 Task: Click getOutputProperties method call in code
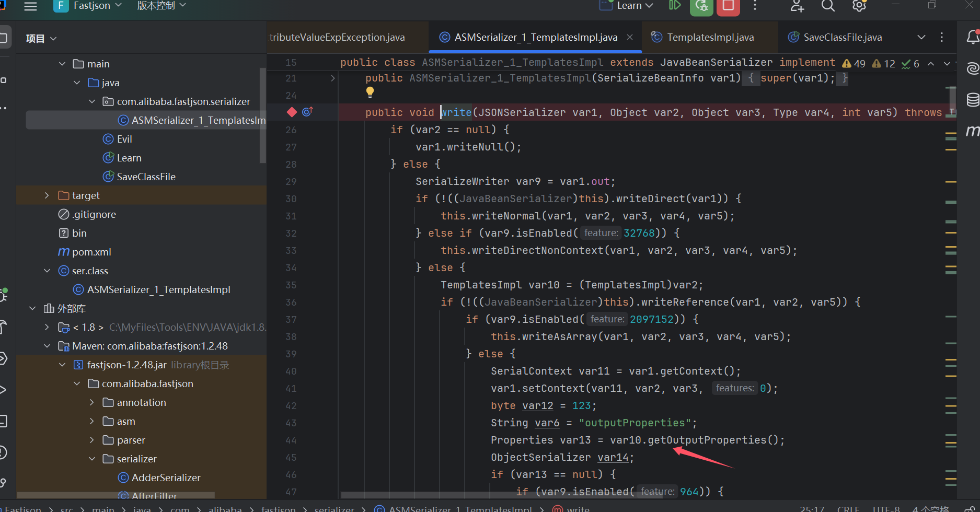(x=707, y=440)
